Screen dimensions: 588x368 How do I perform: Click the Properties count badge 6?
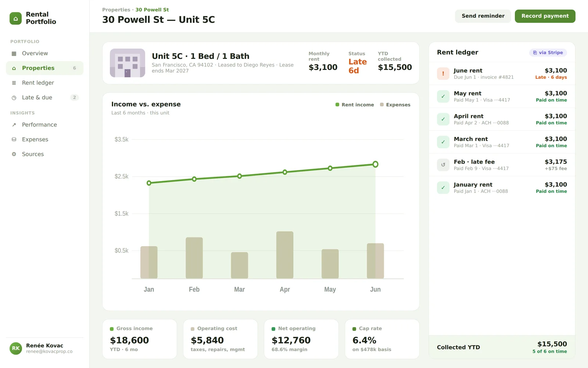point(75,68)
